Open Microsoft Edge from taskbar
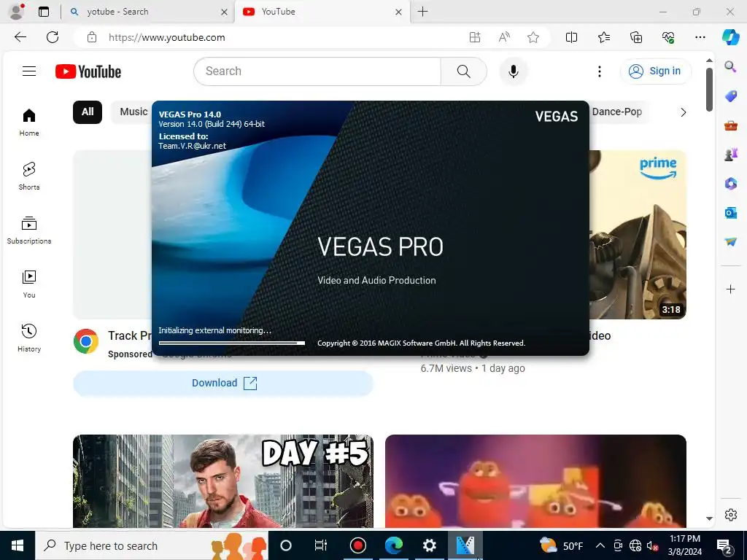747x560 pixels. [x=394, y=545]
